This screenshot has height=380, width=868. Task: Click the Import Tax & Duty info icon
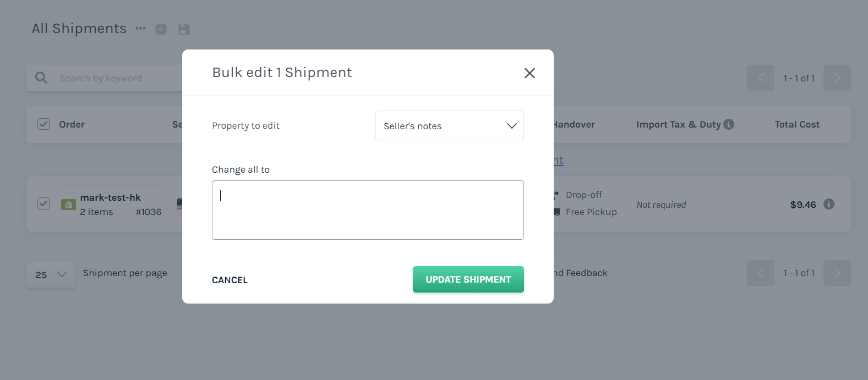pos(729,124)
